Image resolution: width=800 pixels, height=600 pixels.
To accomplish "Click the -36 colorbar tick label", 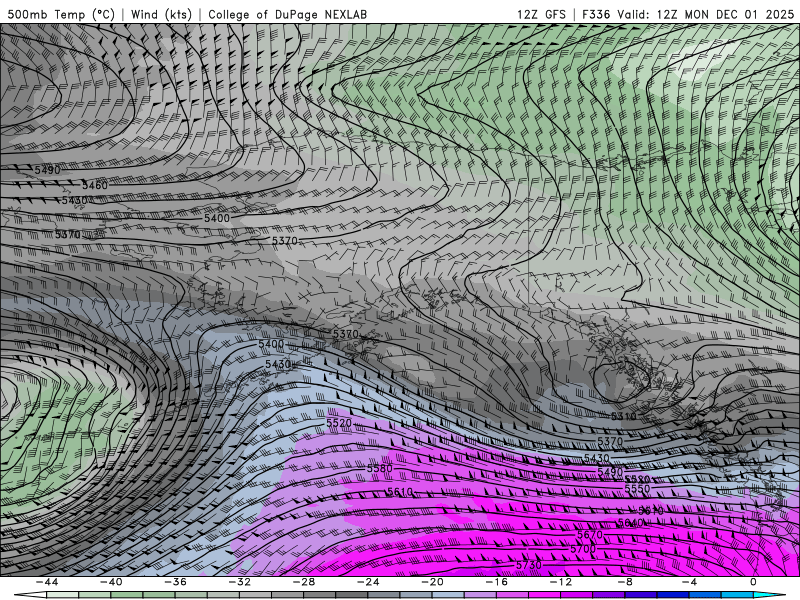I will point(176,582).
